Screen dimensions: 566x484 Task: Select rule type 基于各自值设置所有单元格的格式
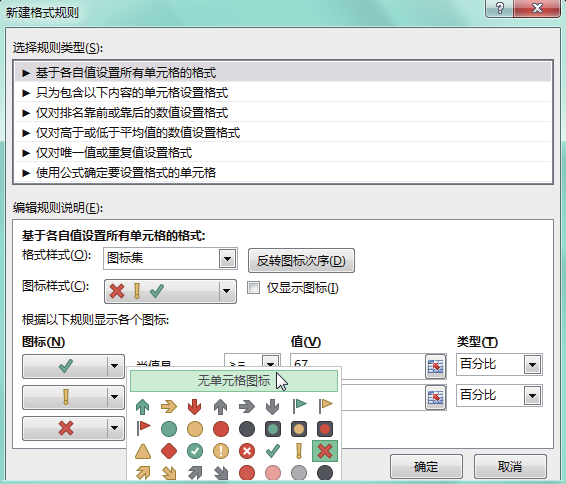click(283, 73)
